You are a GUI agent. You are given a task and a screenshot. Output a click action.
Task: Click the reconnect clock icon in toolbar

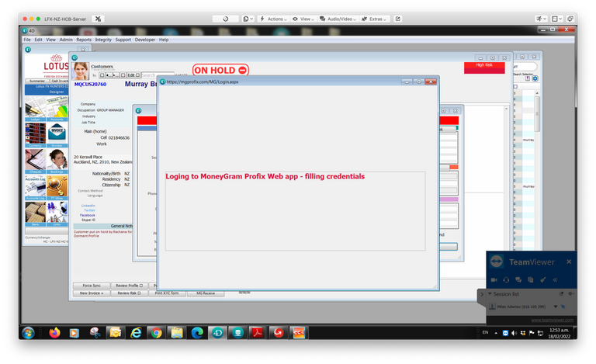pyautogui.click(x=225, y=19)
